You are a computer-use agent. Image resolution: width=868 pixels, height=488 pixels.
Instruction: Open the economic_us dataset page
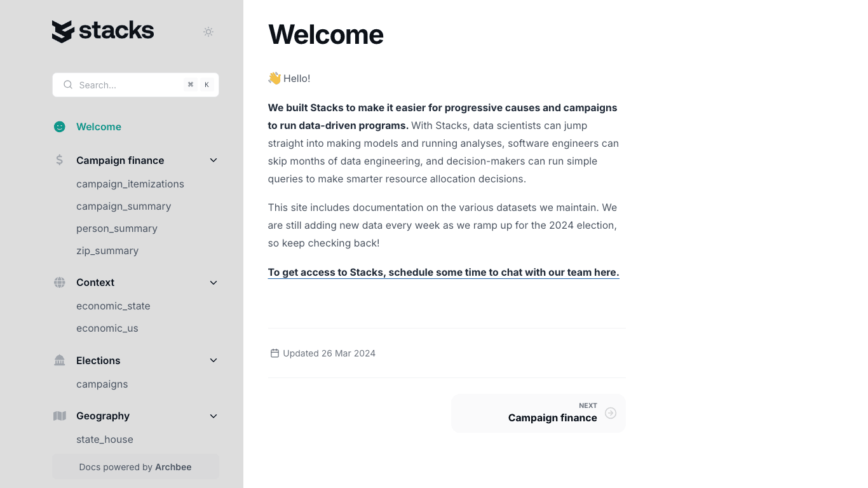107,328
